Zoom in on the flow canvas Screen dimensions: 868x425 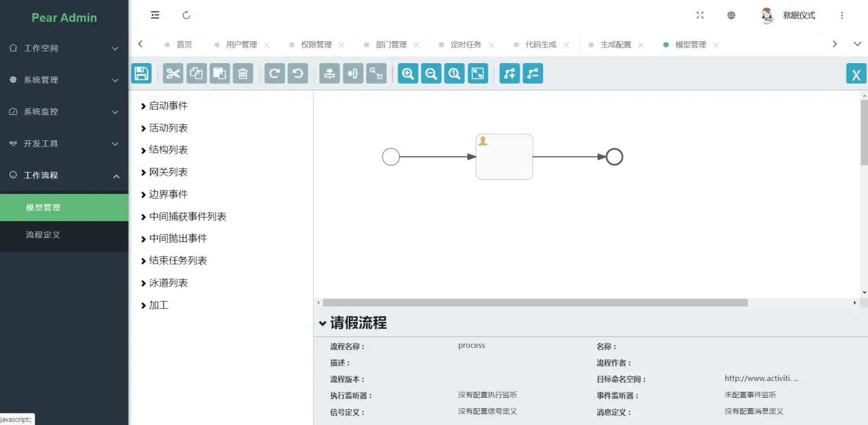click(407, 73)
